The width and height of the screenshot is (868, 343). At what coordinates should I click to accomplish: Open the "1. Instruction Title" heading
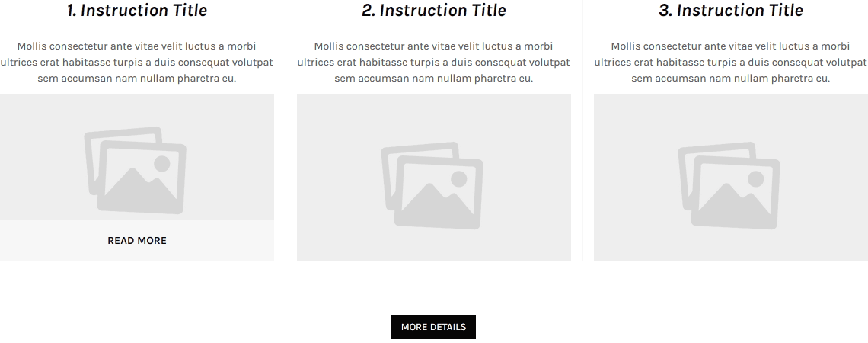tap(137, 11)
